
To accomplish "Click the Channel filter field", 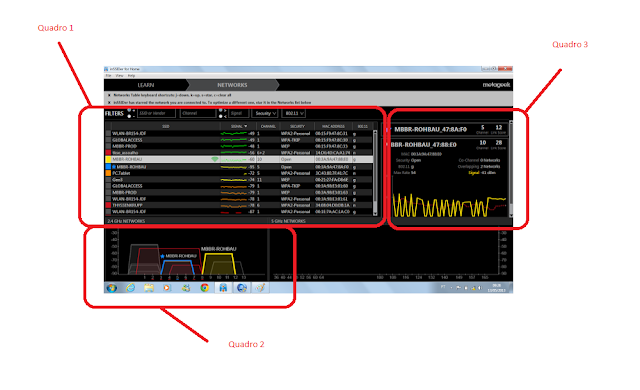I will (x=198, y=113).
